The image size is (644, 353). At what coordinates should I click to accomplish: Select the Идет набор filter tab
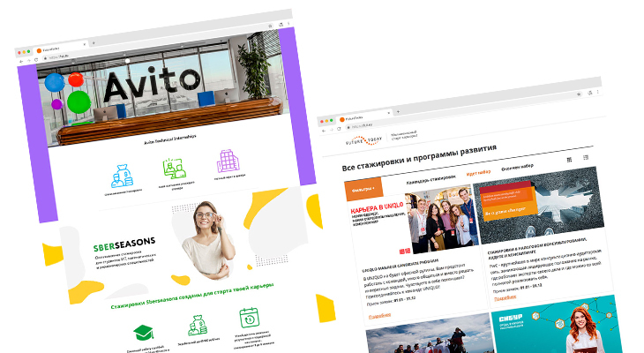478,173
